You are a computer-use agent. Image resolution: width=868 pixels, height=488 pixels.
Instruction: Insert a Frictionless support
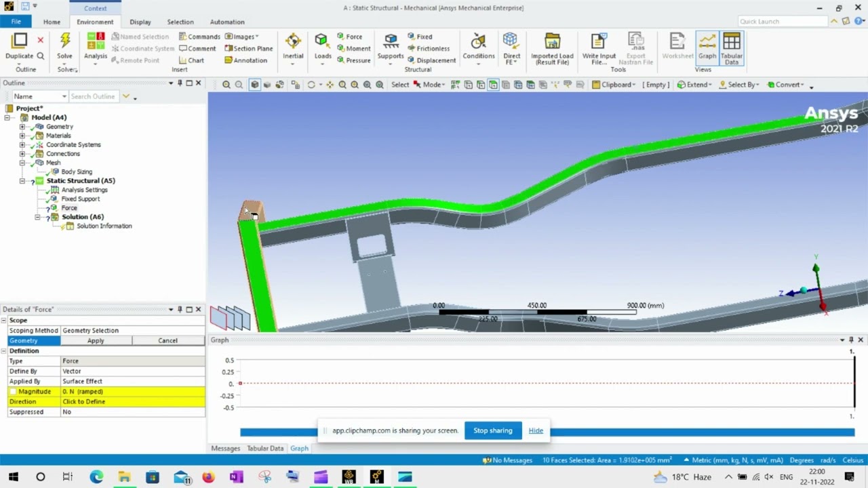pos(429,48)
